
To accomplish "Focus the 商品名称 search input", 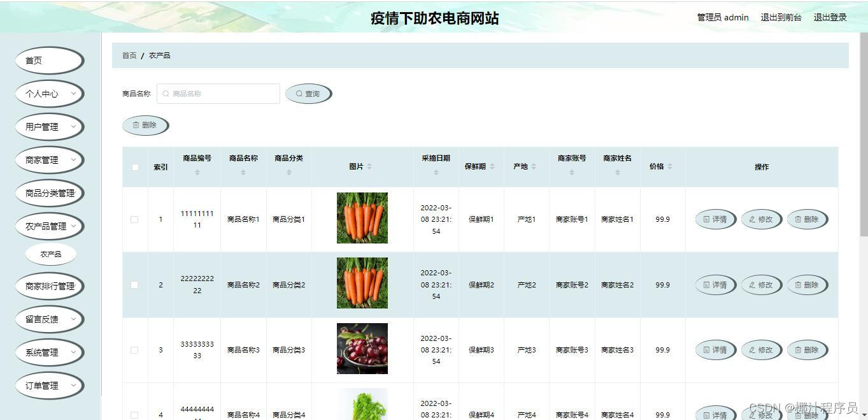I will (x=218, y=94).
